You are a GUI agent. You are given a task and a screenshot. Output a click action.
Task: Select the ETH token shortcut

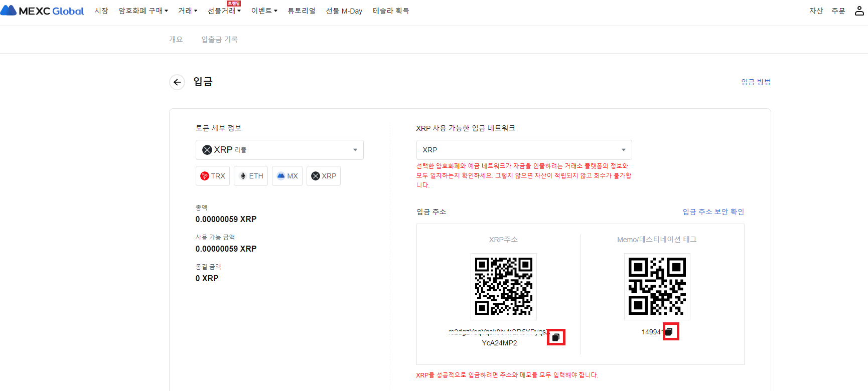coord(251,176)
